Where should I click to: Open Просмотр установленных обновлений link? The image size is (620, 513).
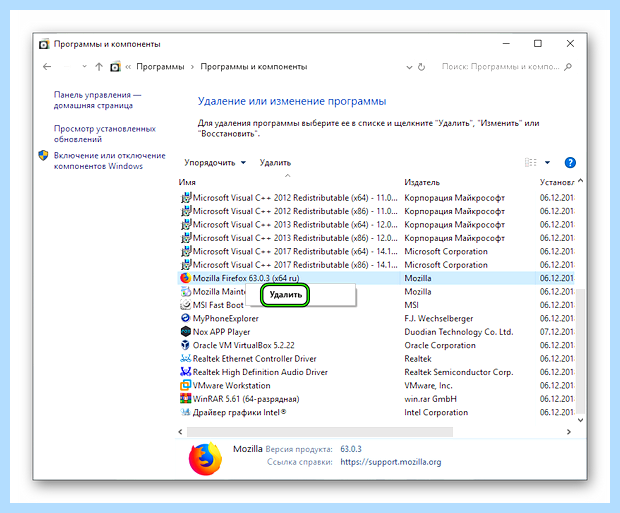tap(105, 134)
